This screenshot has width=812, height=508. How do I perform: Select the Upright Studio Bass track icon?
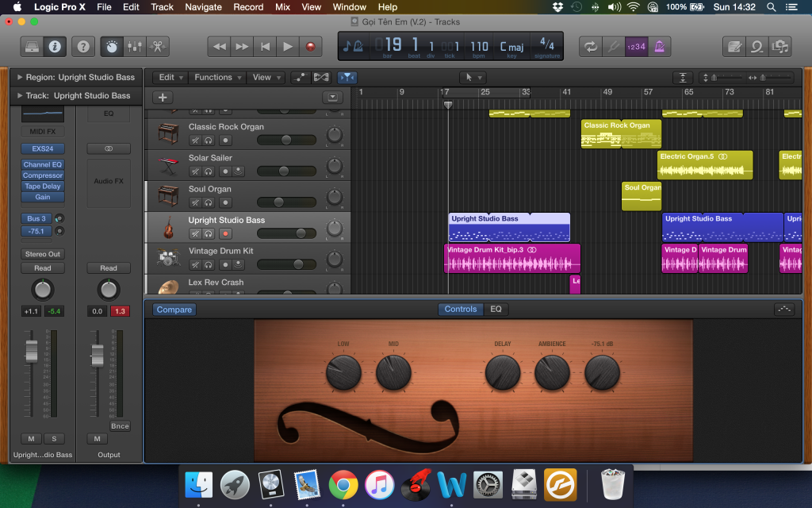click(x=168, y=227)
